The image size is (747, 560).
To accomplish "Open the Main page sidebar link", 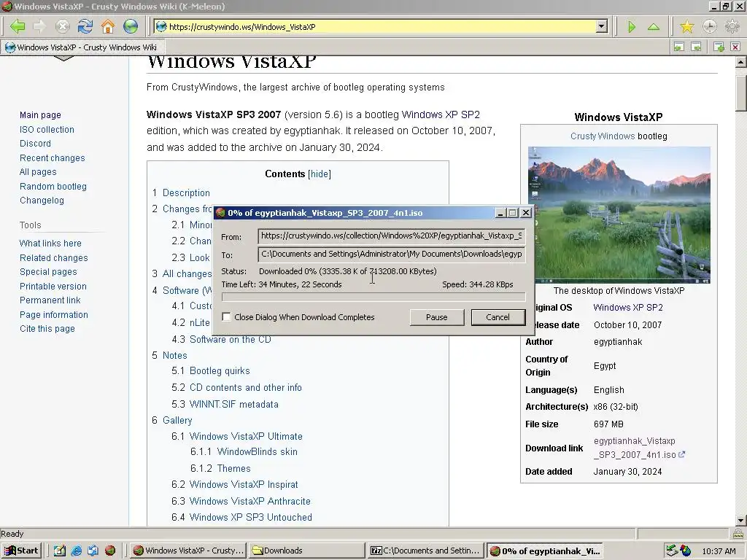I will (x=40, y=114).
